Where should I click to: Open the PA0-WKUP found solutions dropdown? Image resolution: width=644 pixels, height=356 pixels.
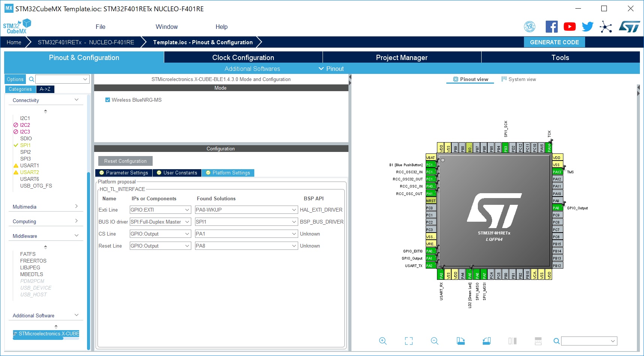click(x=246, y=210)
